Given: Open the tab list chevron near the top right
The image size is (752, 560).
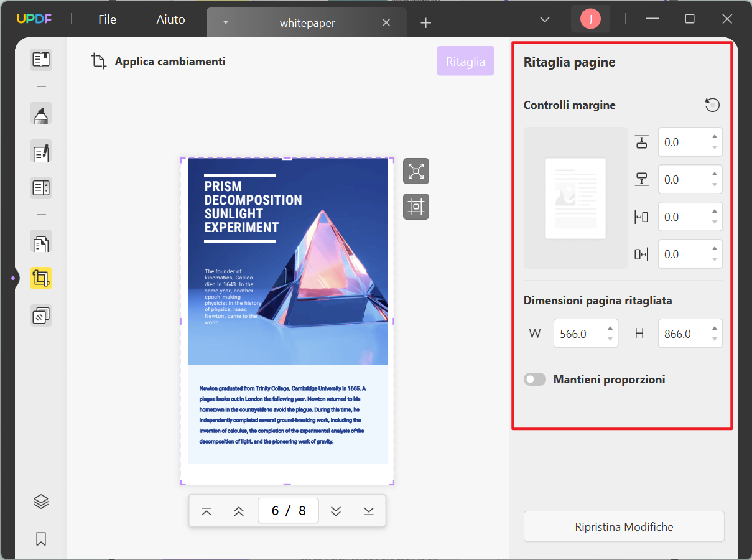Looking at the screenshot, I should point(545,20).
